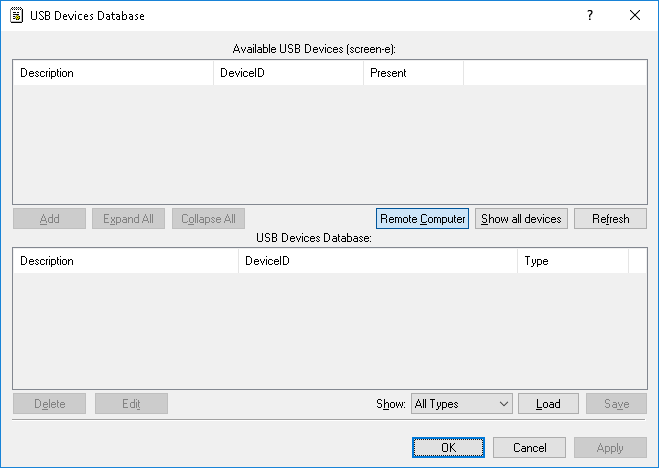Viewport: 659px width, 468px height.
Task: Sort database list by Description header
Action: [126, 261]
